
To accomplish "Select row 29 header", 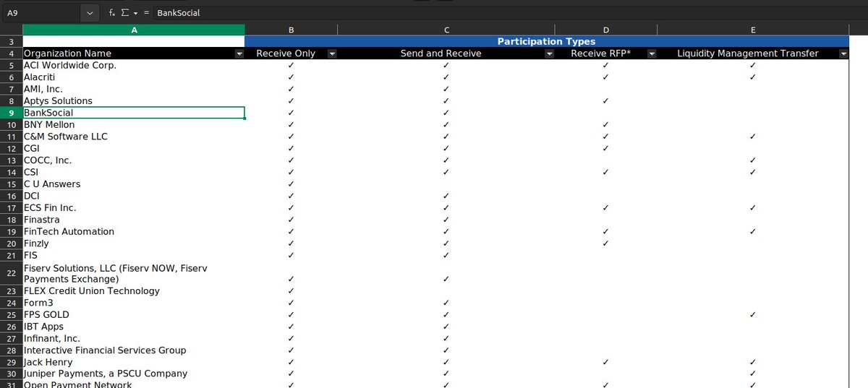I will (12, 362).
